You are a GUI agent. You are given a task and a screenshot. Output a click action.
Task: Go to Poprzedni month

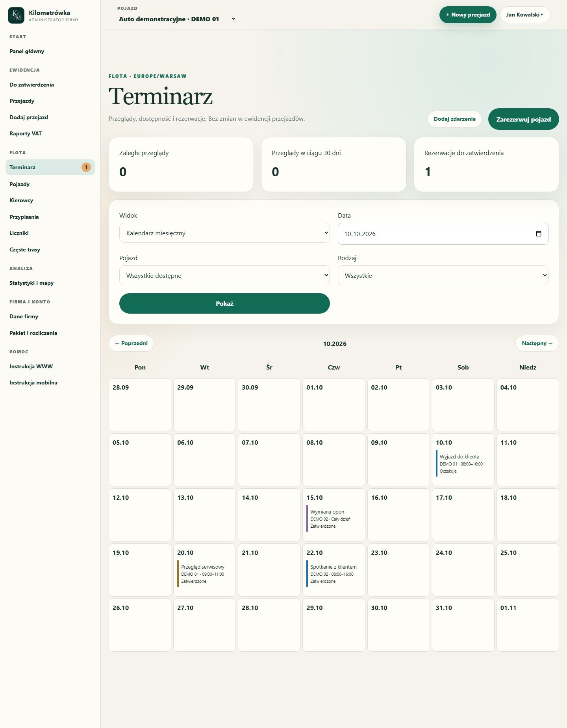131,343
